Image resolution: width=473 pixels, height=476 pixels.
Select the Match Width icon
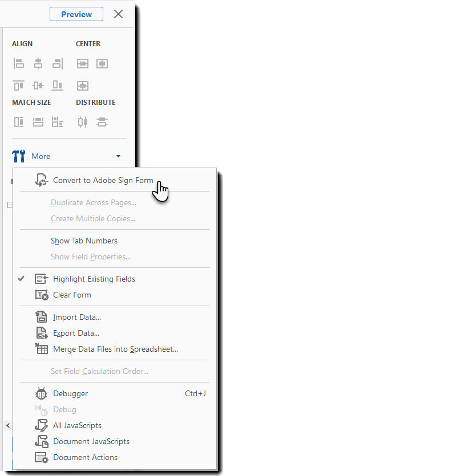[x=19, y=122]
